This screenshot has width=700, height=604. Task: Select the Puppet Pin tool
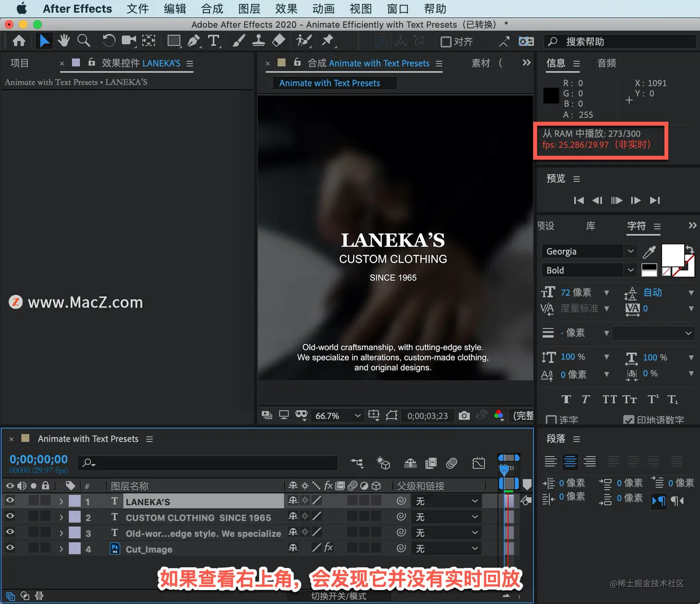pos(328,41)
